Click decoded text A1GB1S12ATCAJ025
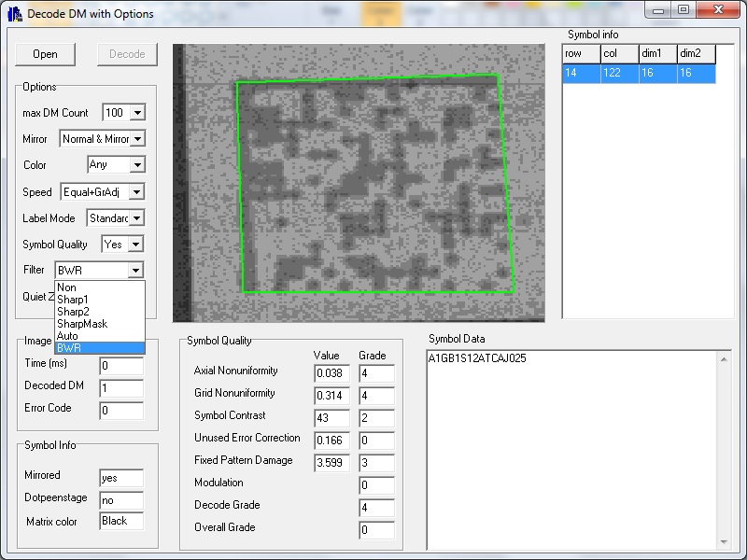The height and width of the screenshot is (560, 747). pyautogui.click(x=477, y=358)
